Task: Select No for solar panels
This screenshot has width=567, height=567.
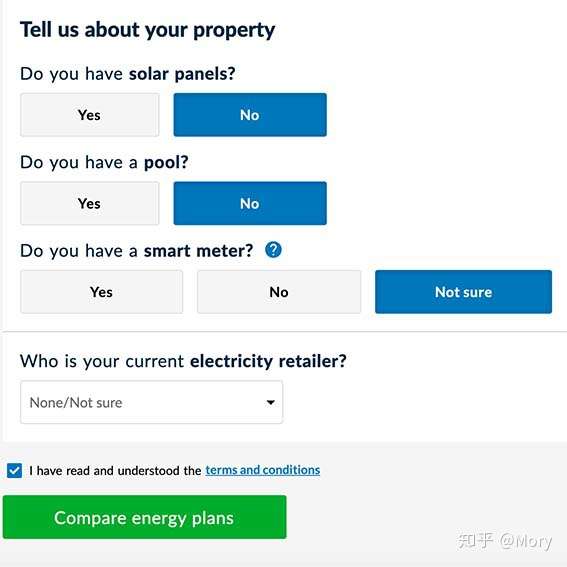Action: 250,115
